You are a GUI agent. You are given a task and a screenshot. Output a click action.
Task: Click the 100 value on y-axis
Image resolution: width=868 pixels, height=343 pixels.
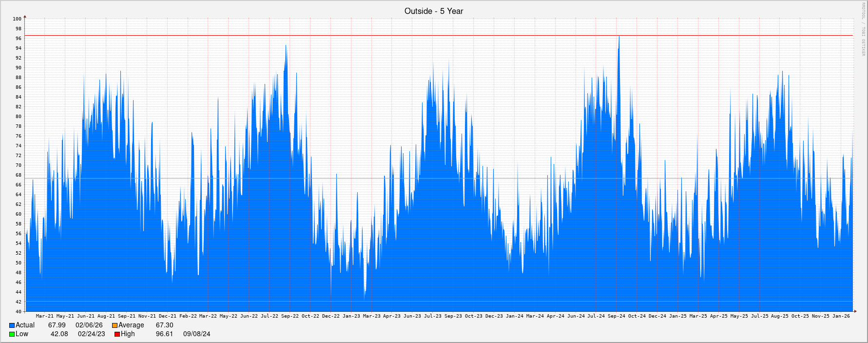tap(17, 19)
